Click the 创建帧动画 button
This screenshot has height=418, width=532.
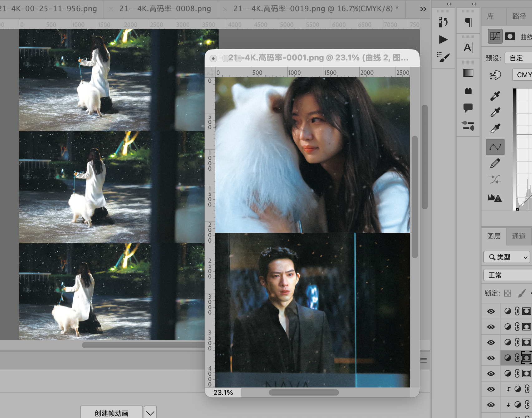(x=112, y=413)
